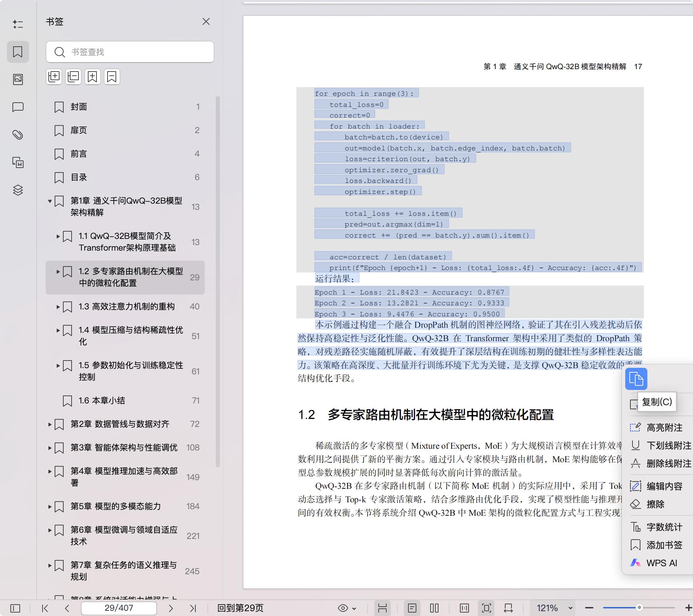
Task: Click the 书签查找 search field
Action: [138, 52]
